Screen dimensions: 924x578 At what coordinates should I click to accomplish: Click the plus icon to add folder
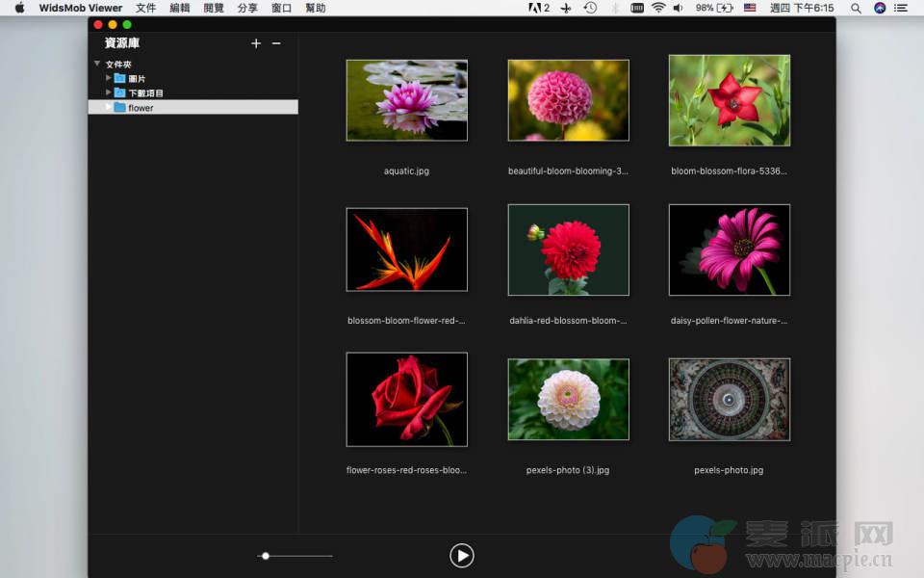tap(256, 43)
